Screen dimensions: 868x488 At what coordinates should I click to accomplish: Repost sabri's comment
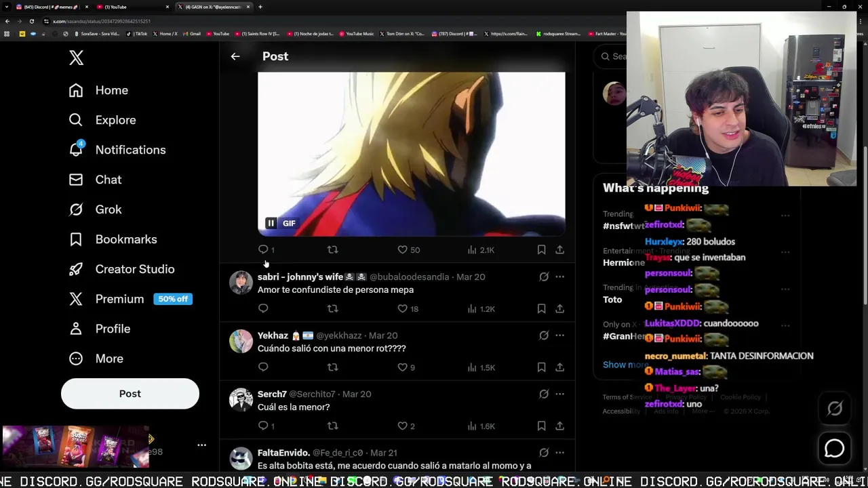point(332,308)
